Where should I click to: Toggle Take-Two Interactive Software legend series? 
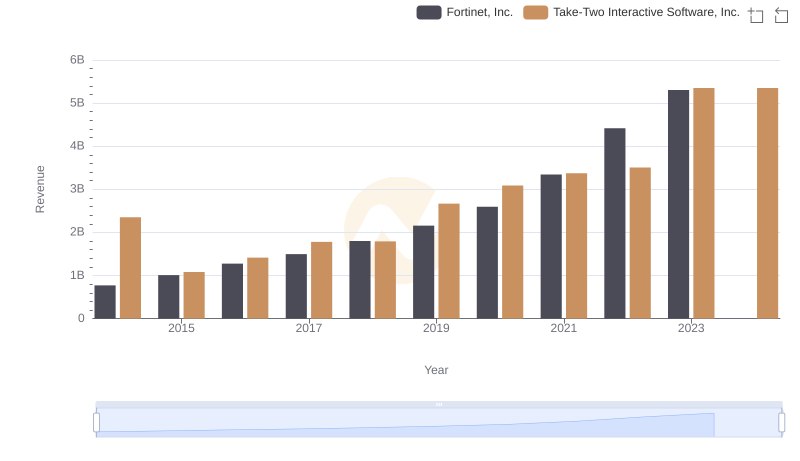[x=631, y=12]
